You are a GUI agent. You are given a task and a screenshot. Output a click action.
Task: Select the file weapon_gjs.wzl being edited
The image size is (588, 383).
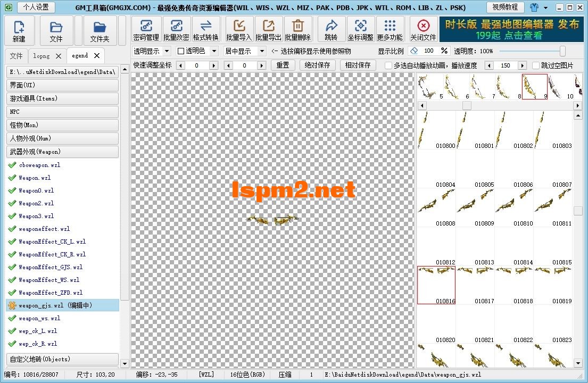coord(63,305)
